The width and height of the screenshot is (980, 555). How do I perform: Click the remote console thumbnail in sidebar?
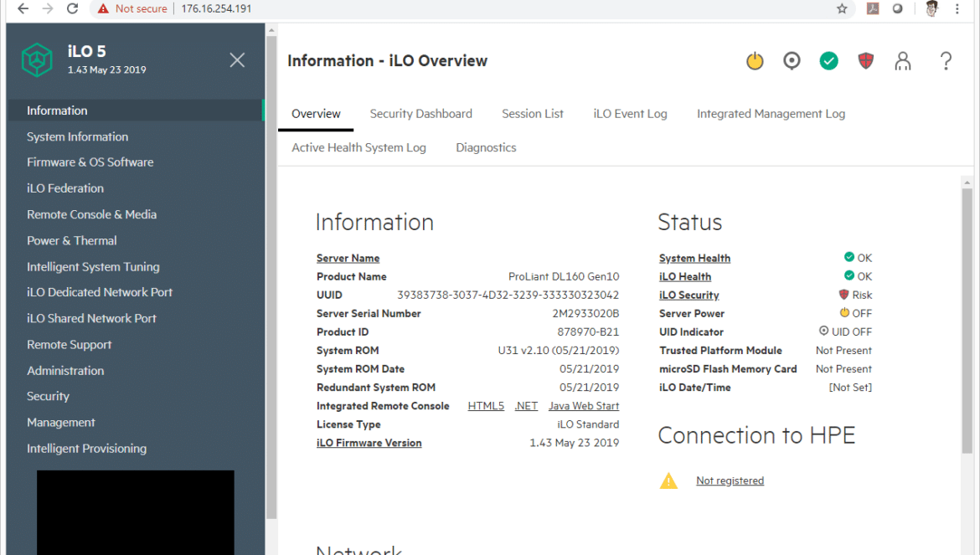[x=135, y=512]
